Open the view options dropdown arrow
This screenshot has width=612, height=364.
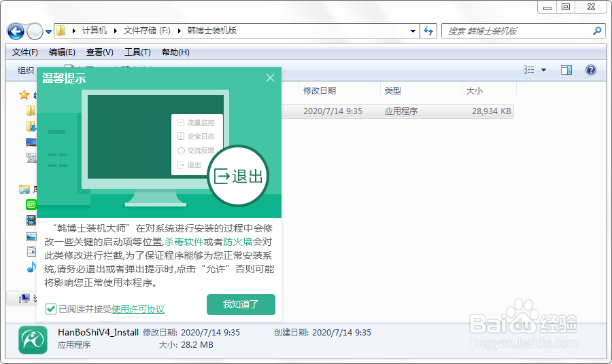point(544,70)
